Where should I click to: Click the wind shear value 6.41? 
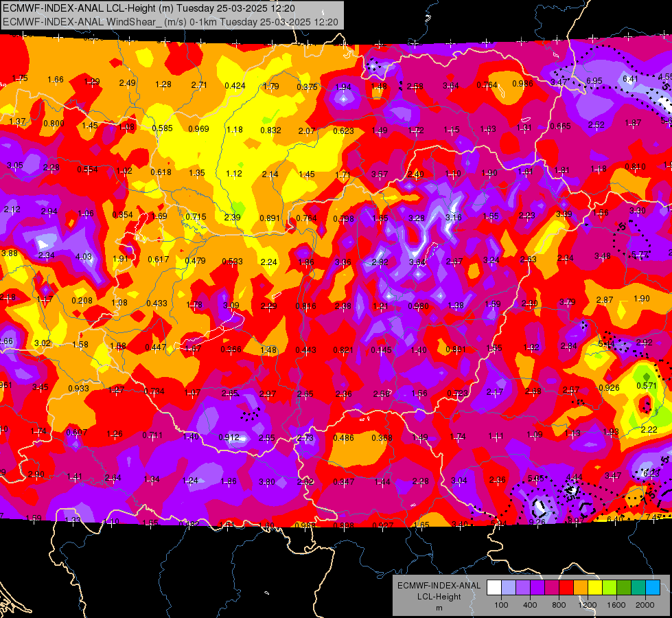pos(630,79)
